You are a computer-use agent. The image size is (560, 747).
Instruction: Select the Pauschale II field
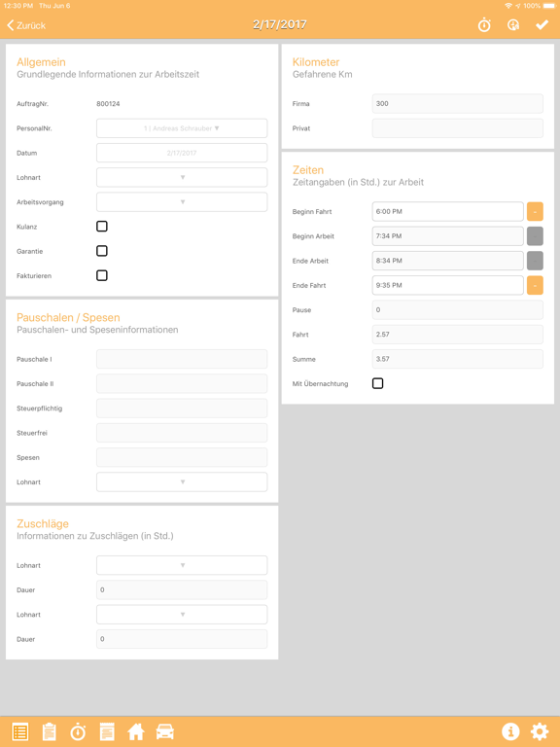coord(182,383)
